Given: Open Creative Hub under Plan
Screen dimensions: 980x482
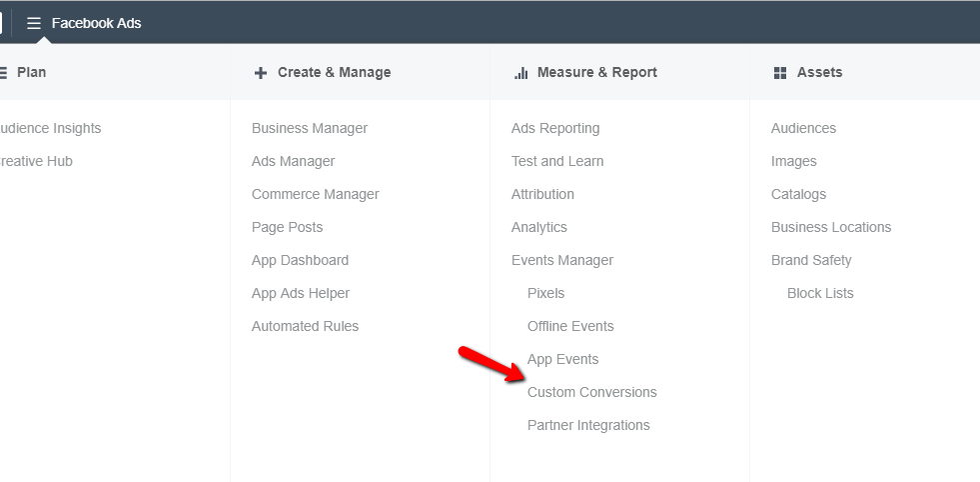Looking at the screenshot, I should click(x=36, y=162).
